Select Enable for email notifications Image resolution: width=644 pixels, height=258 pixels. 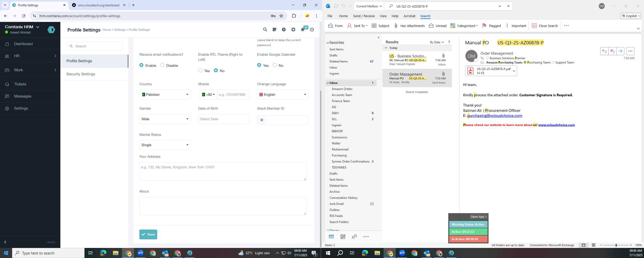141,65
